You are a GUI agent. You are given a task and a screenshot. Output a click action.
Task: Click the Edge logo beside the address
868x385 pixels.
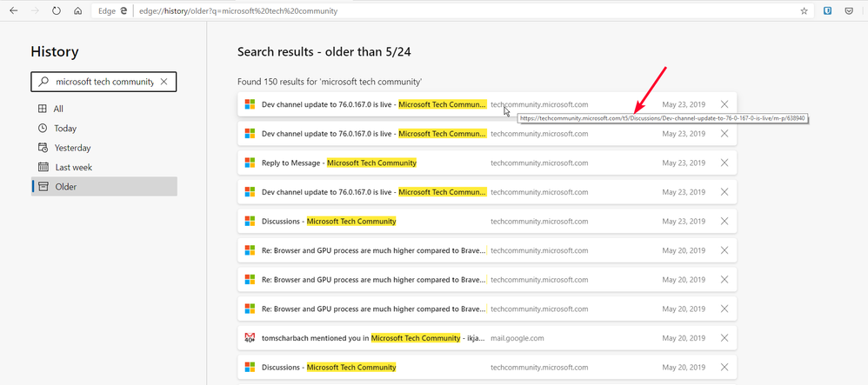click(x=124, y=10)
